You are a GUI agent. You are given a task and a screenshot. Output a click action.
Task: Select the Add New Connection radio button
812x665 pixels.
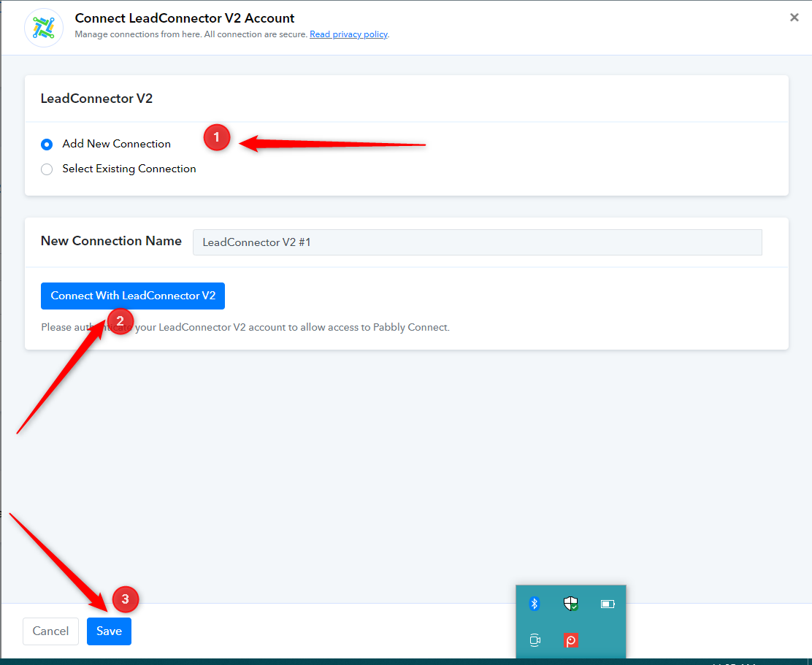coord(47,145)
